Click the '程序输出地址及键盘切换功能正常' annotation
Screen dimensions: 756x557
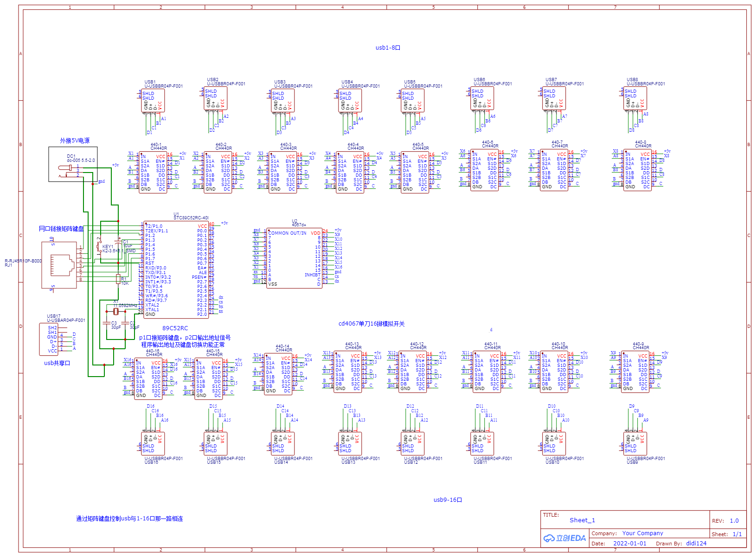click(183, 345)
